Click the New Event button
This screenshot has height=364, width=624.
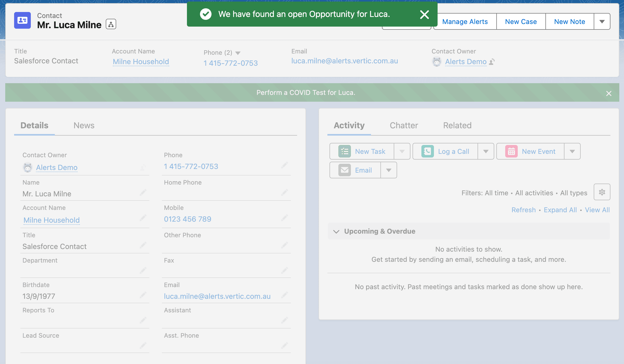click(x=530, y=151)
